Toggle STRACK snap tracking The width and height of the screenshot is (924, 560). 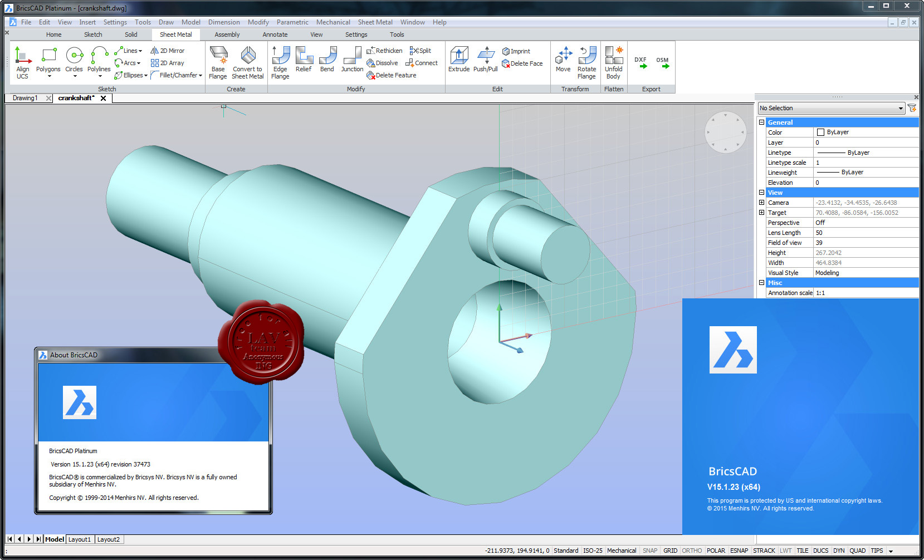(x=764, y=551)
